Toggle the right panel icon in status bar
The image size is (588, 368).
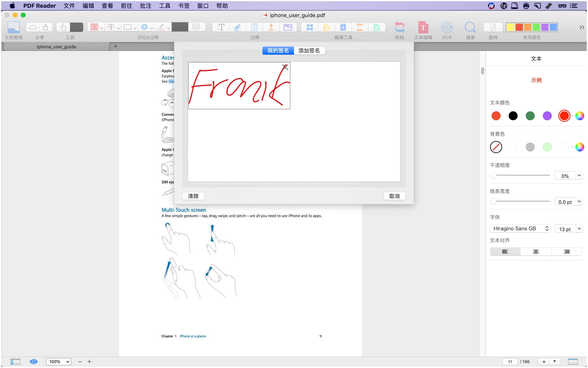coord(573,361)
